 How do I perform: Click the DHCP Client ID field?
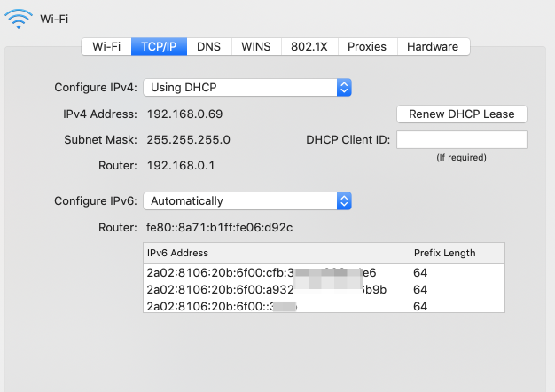(x=462, y=140)
